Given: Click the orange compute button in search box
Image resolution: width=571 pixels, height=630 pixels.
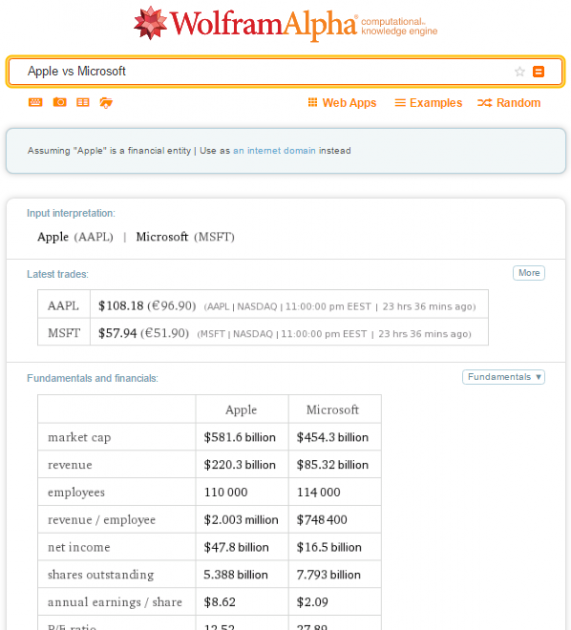Looking at the screenshot, I should pyautogui.click(x=538, y=72).
